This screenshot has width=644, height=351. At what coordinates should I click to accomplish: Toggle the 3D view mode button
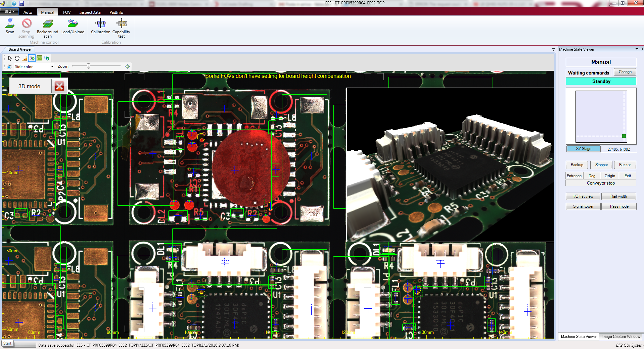(32, 58)
